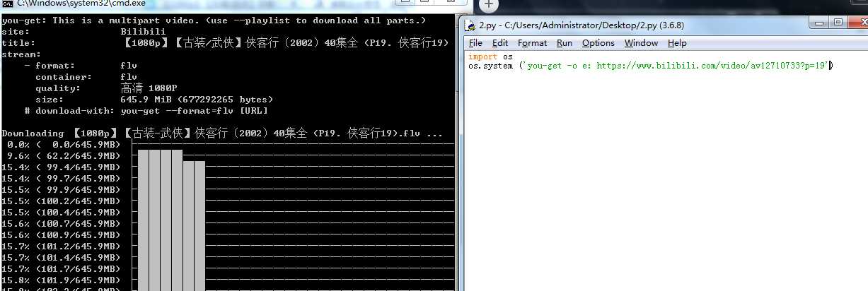Click the 'stream:' label in cmd output

pyautogui.click(x=21, y=54)
